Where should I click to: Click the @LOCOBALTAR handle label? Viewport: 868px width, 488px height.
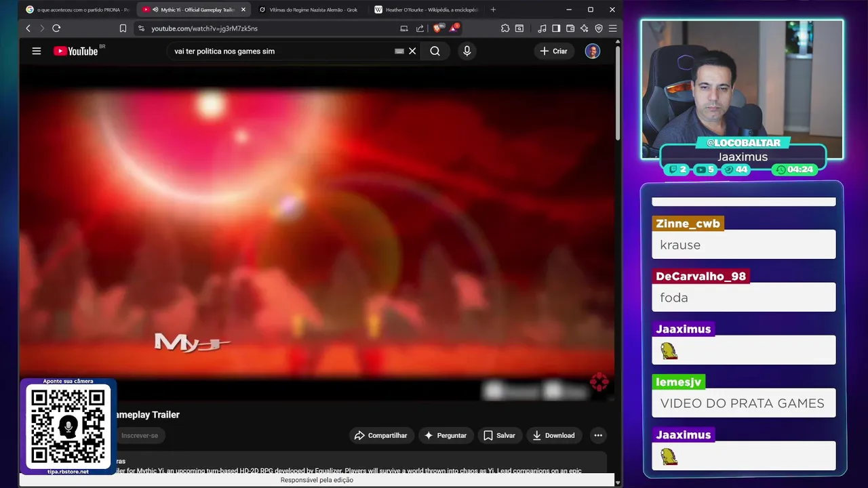click(743, 142)
